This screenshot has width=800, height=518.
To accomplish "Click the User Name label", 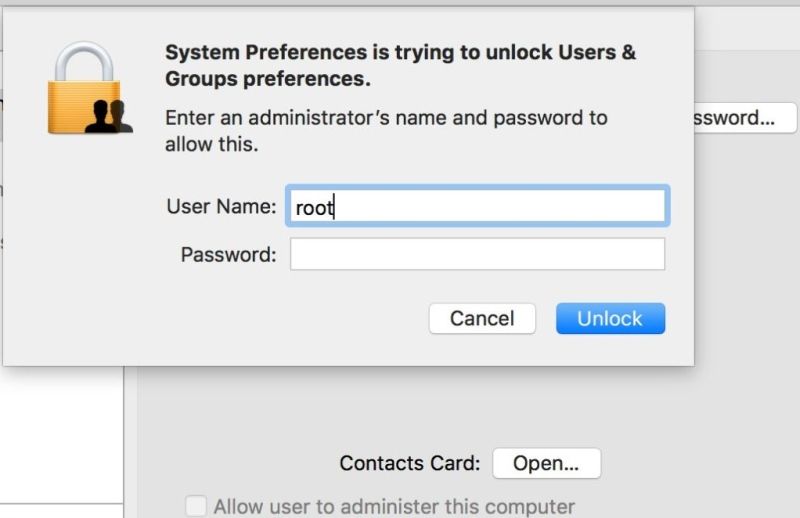I will pos(221,207).
